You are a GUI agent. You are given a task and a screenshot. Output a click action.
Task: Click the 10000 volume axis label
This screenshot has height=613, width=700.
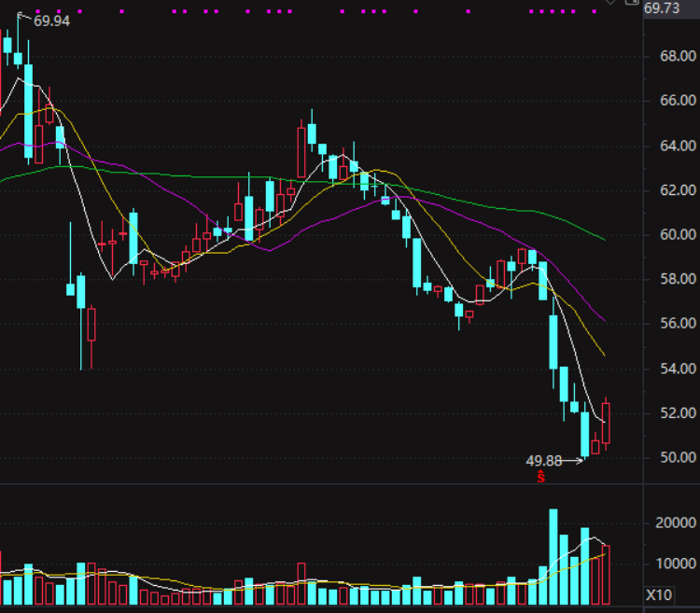(676, 564)
